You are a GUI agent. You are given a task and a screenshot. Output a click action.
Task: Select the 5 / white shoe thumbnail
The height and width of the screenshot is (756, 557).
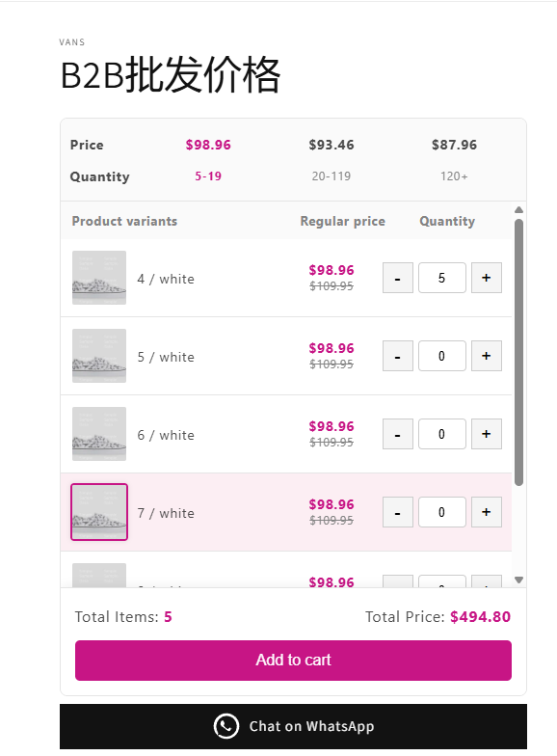[x=99, y=356]
